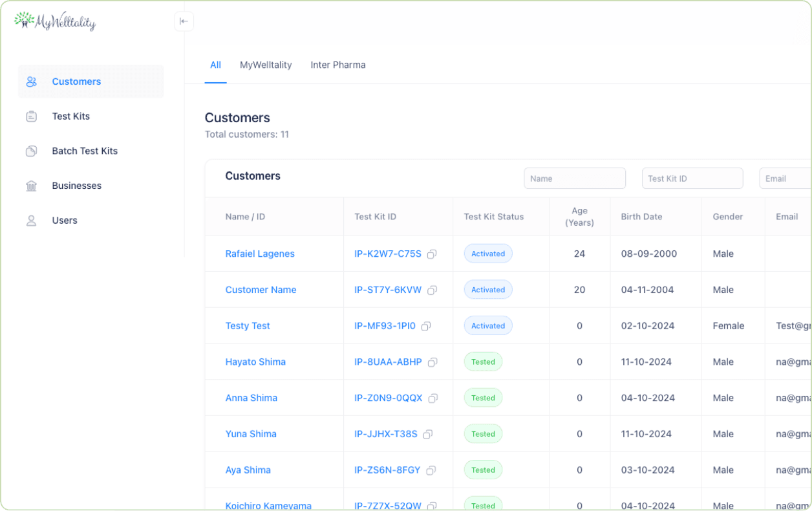Select the All tab
The image size is (812, 511).
tap(215, 65)
